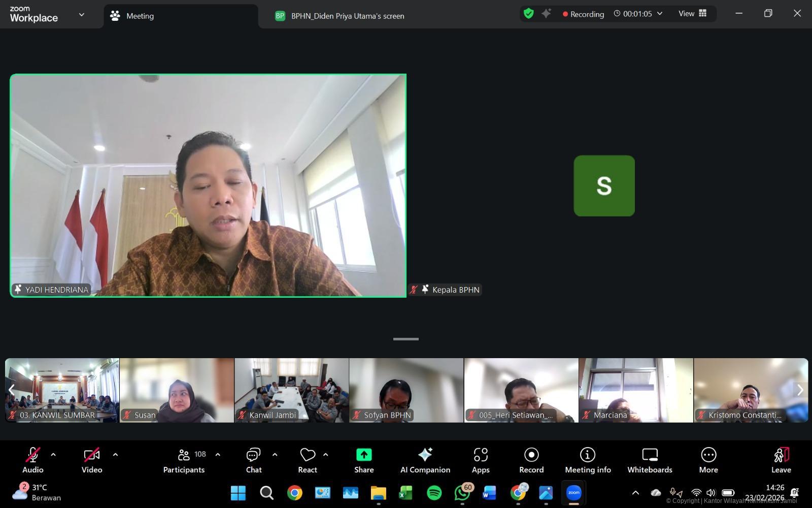
Task: Expand the Participants list chevron
Action: pyautogui.click(x=218, y=454)
